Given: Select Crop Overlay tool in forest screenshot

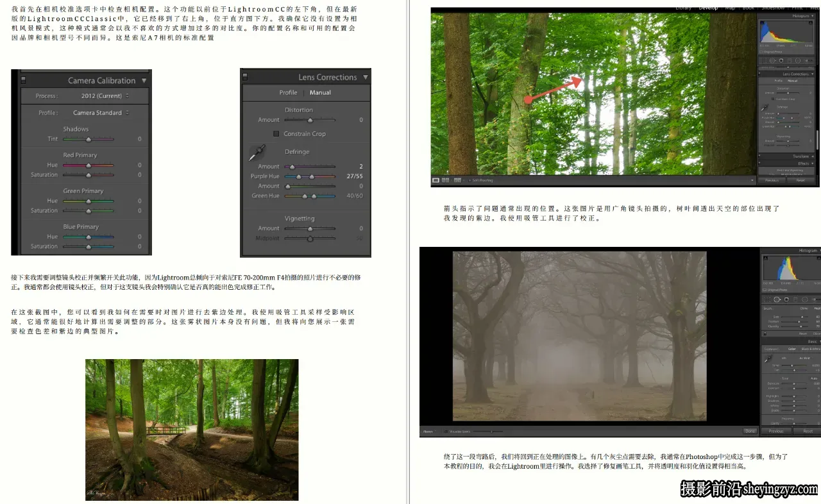Looking at the screenshot, I should pos(763,60).
